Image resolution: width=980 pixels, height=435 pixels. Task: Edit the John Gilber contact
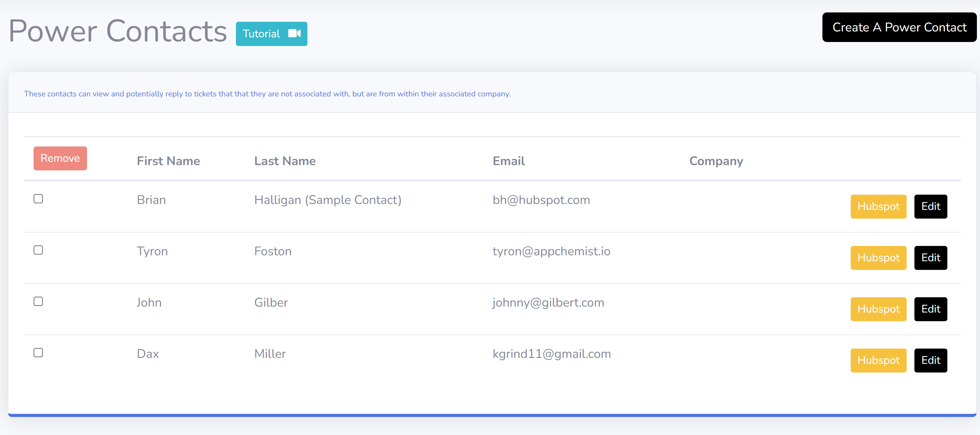coord(931,309)
